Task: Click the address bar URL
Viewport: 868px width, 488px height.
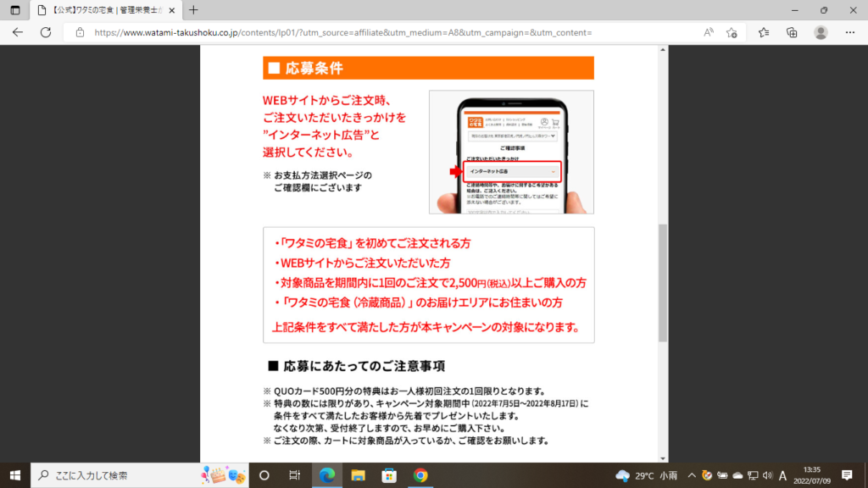Action: coord(343,32)
